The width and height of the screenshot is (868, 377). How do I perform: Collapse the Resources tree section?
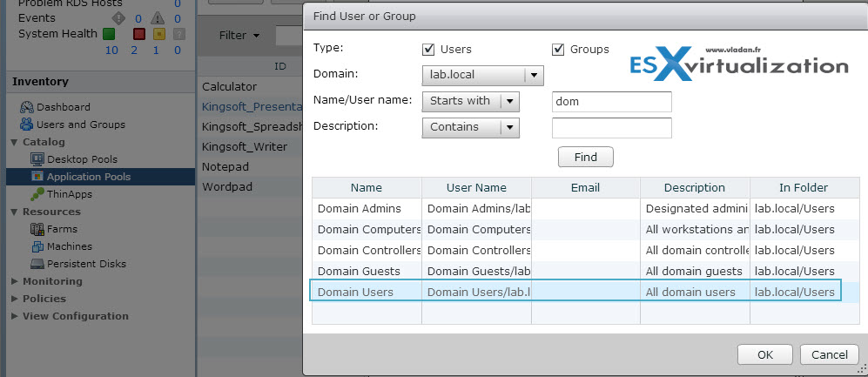tap(15, 212)
